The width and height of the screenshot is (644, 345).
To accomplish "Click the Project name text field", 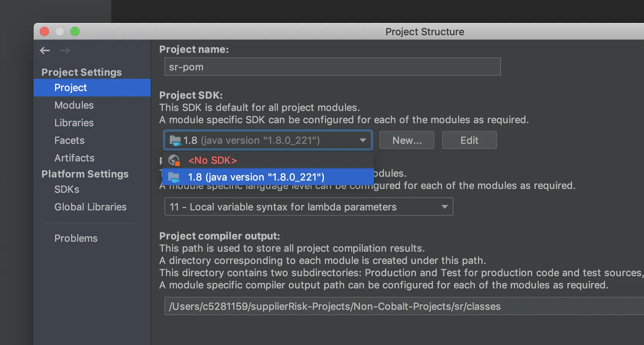I will point(332,67).
